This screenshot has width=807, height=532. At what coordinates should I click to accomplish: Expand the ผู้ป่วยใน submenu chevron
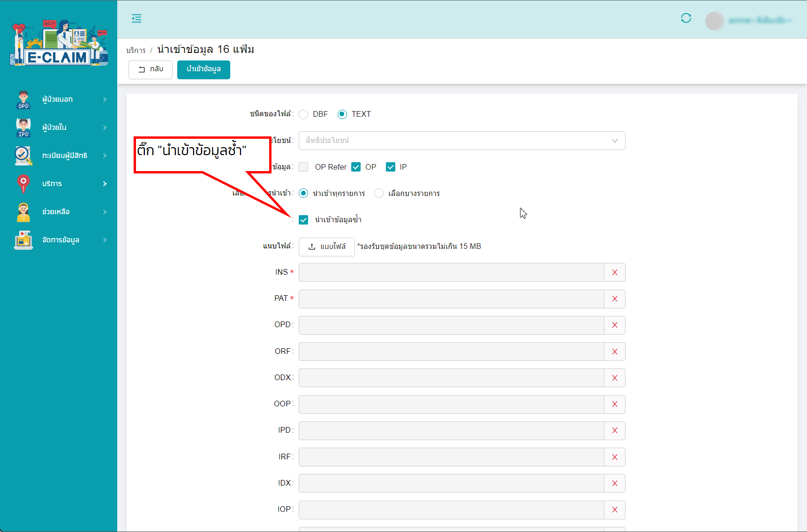[x=105, y=127]
